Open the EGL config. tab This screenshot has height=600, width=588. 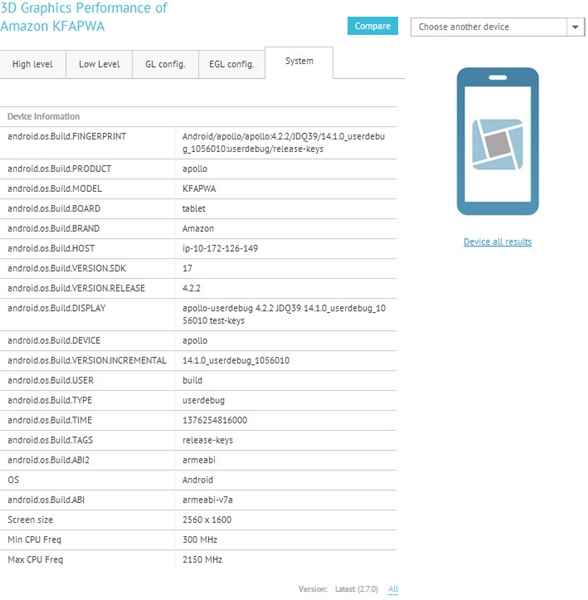pyautogui.click(x=231, y=64)
